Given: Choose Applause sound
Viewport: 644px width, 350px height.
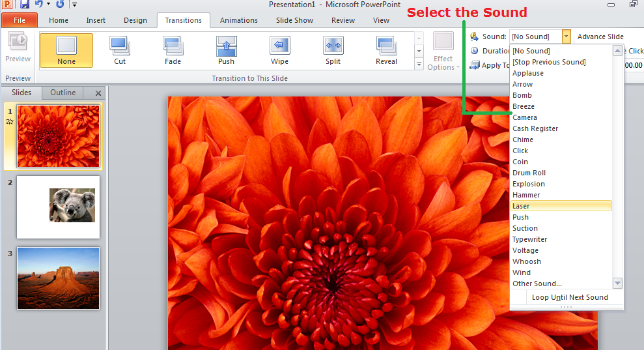Looking at the screenshot, I should (x=561, y=73).
